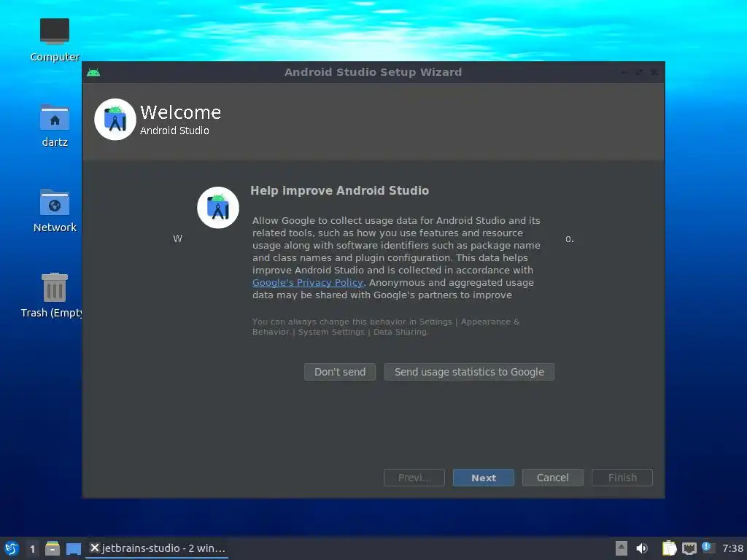Open Google's Privacy Policy link
Image resolution: width=747 pixels, height=560 pixels.
[308, 282]
